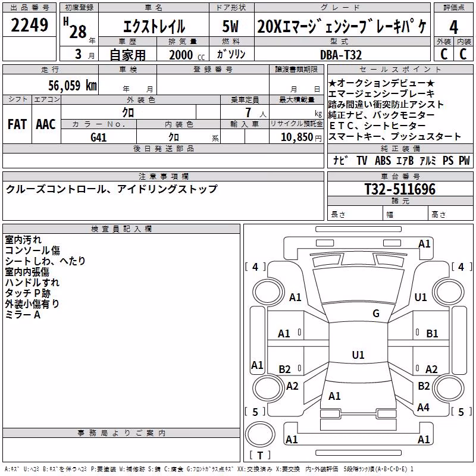Click the セールスポイント section header
The image size is (476, 476).
click(x=400, y=70)
